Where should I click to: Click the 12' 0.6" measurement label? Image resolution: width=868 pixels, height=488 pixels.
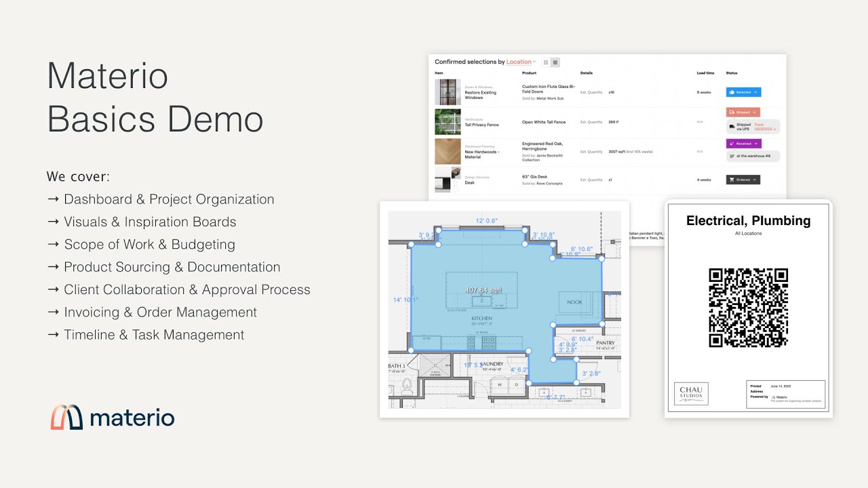(x=486, y=221)
